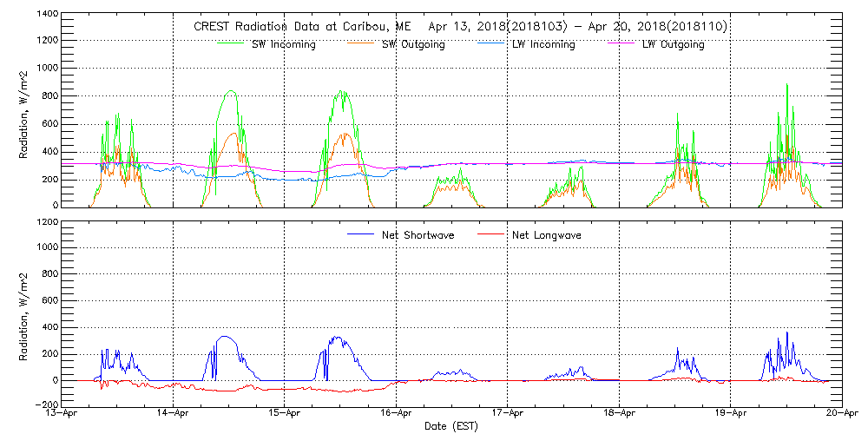
Task: Click the 'LW Outgoing' legend entry
Action: [x=673, y=44]
